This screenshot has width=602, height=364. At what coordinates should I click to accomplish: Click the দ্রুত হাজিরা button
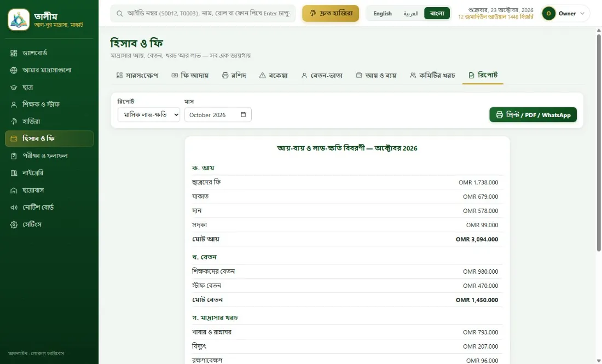pos(331,14)
